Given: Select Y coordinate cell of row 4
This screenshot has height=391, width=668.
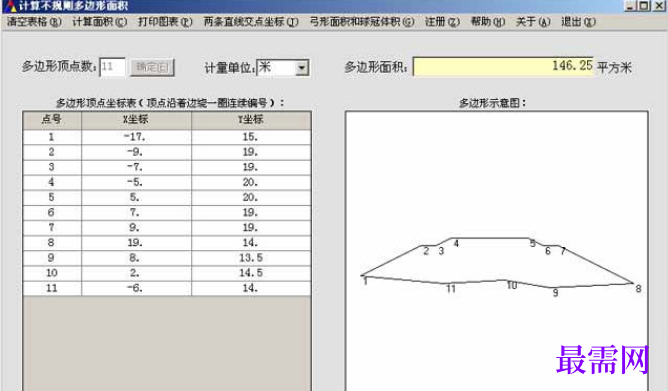Looking at the screenshot, I should (x=251, y=182).
